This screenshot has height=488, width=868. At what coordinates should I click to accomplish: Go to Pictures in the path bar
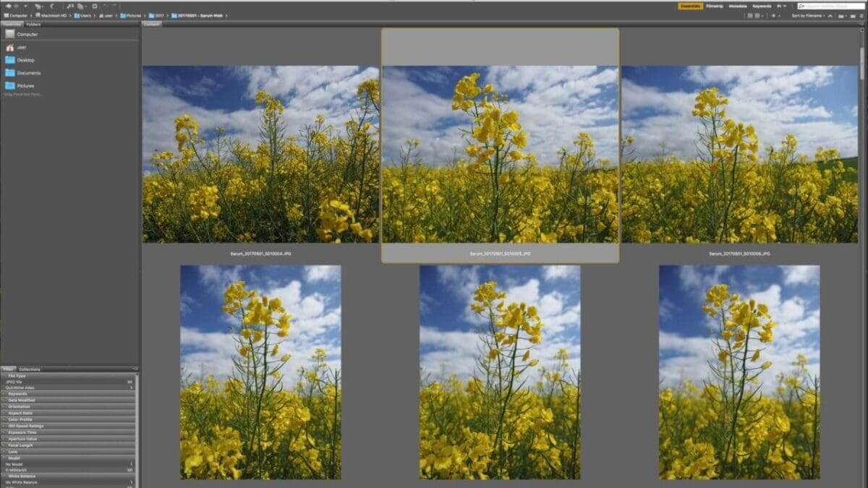pos(130,15)
